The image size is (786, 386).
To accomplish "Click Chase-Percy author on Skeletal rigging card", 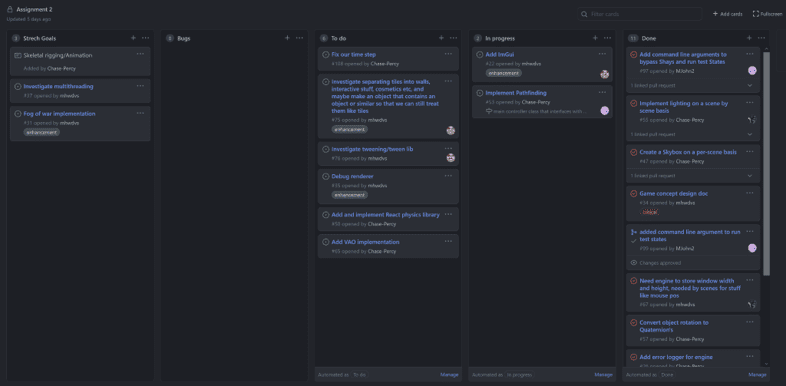I will [62, 68].
